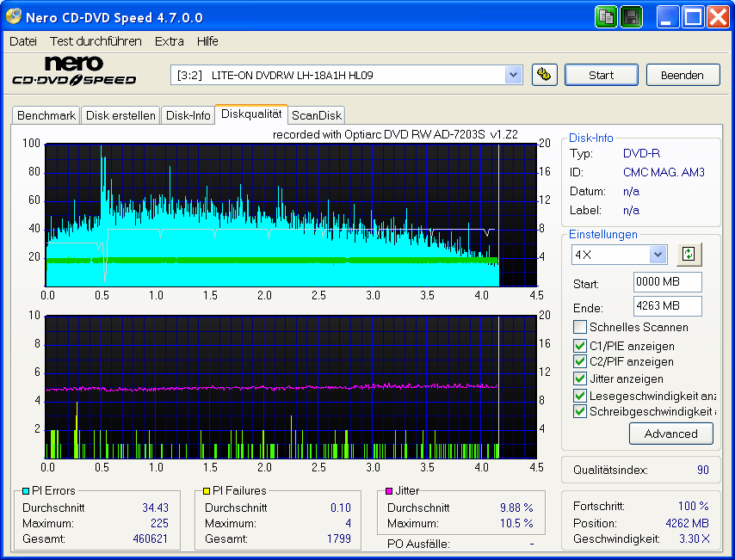Click the disc icon beside the Start button
The width and height of the screenshot is (735, 560).
(544, 75)
